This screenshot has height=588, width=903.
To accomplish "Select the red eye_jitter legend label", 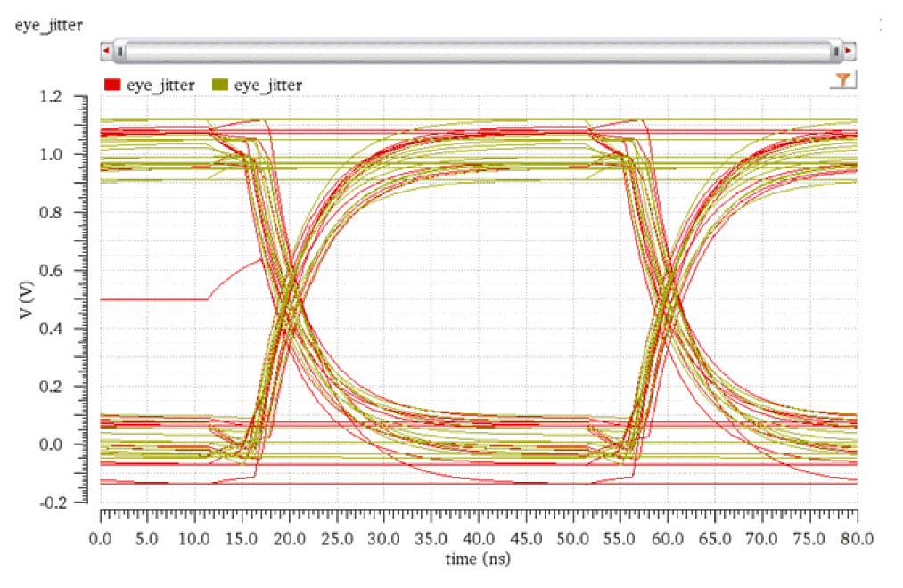I will 159,85.
